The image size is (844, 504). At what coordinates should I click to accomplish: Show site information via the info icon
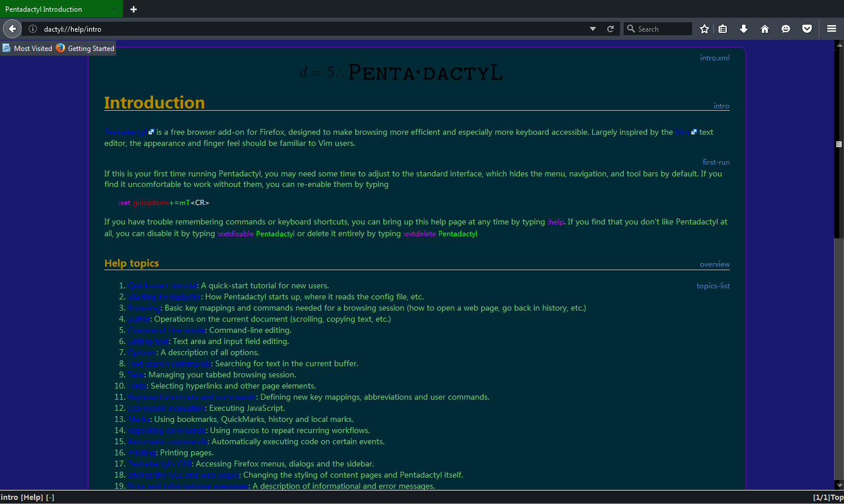click(33, 29)
